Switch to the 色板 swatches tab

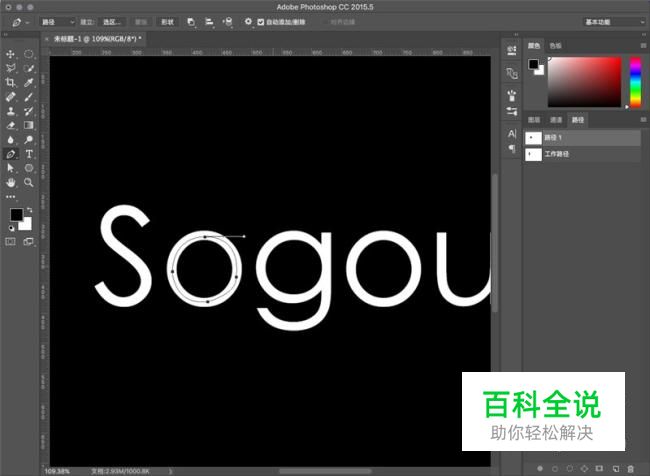coord(555,46)
